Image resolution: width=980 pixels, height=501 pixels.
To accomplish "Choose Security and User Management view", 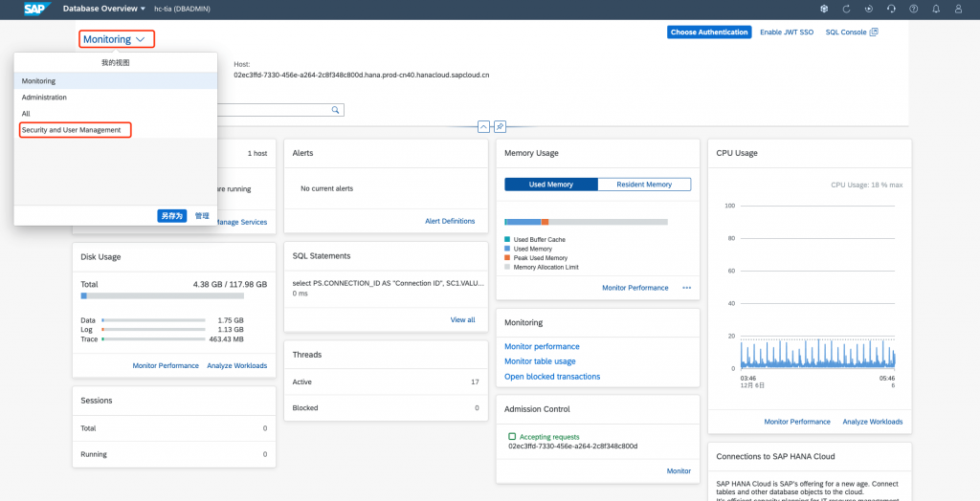I will (x=116, y=130).
